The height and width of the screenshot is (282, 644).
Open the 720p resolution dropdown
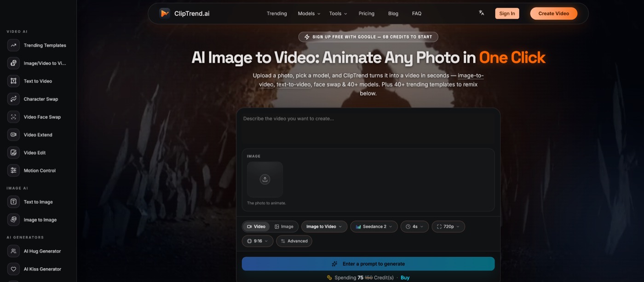448,227
